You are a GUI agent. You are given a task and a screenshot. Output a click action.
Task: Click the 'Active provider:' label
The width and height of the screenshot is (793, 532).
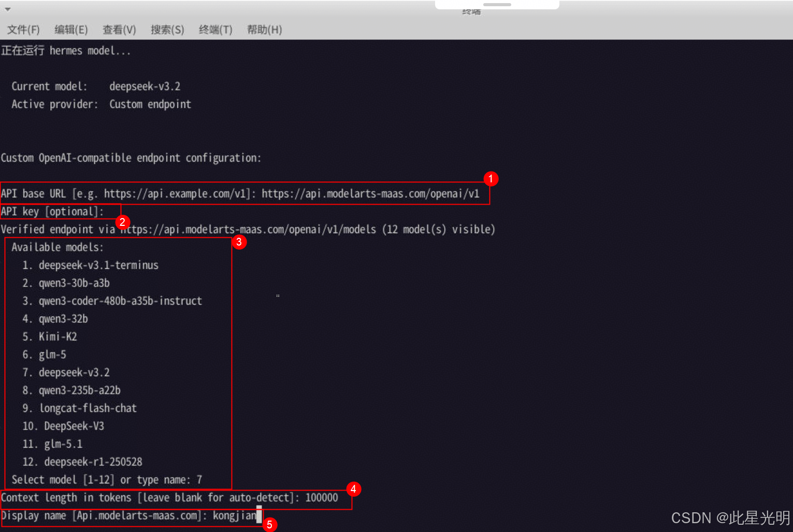55,104
